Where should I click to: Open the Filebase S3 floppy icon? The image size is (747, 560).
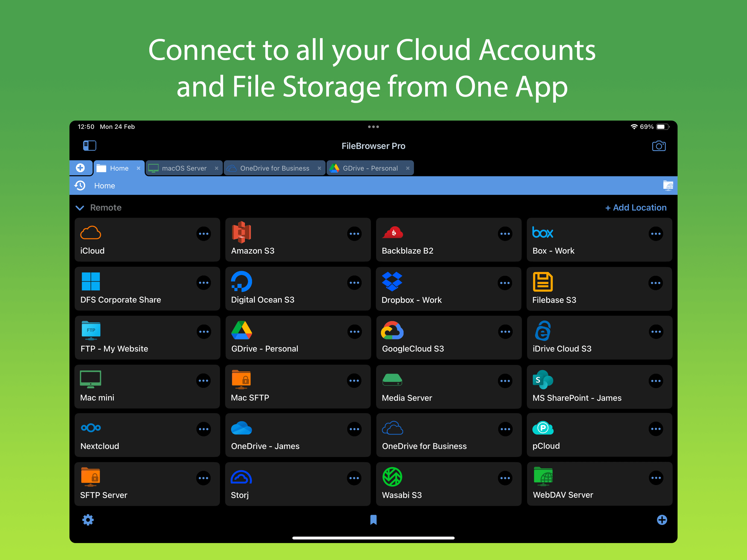click(543, 282)
